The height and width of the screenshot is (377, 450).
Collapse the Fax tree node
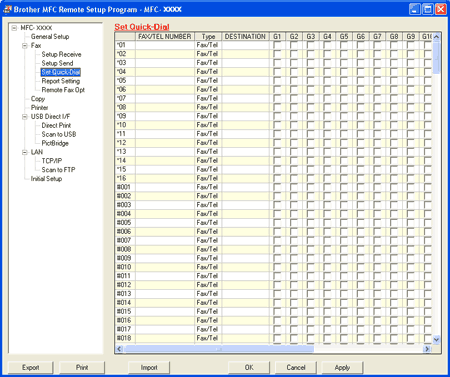pyautogui.click(x=25, y=46)
